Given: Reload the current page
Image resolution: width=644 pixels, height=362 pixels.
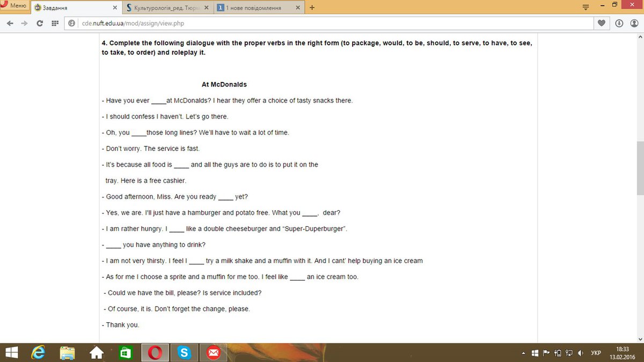Looking at the screenshot, I should tap(40, 24).
